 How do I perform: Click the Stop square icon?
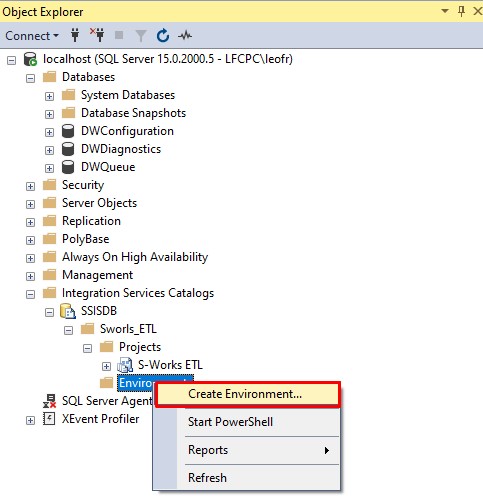119,35
